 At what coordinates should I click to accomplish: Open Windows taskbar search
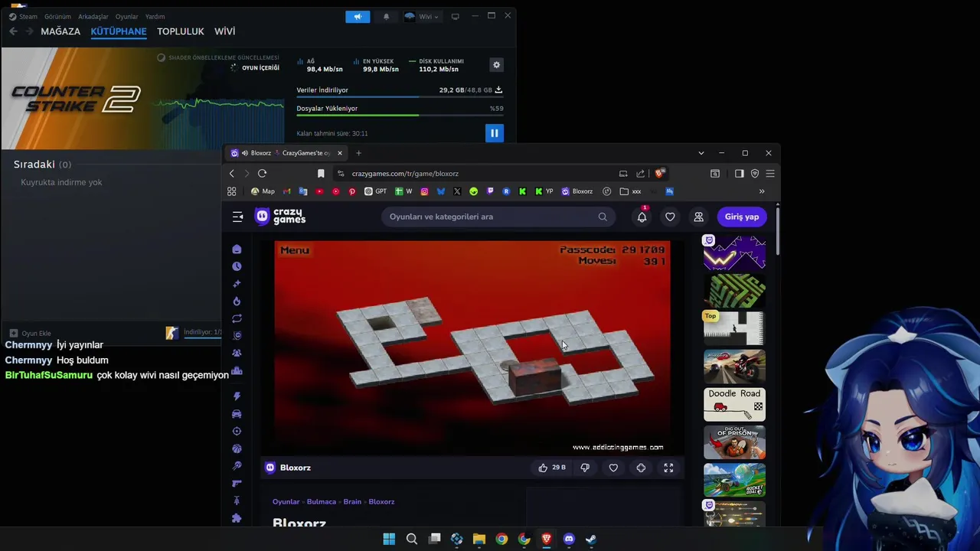(412, 539)
